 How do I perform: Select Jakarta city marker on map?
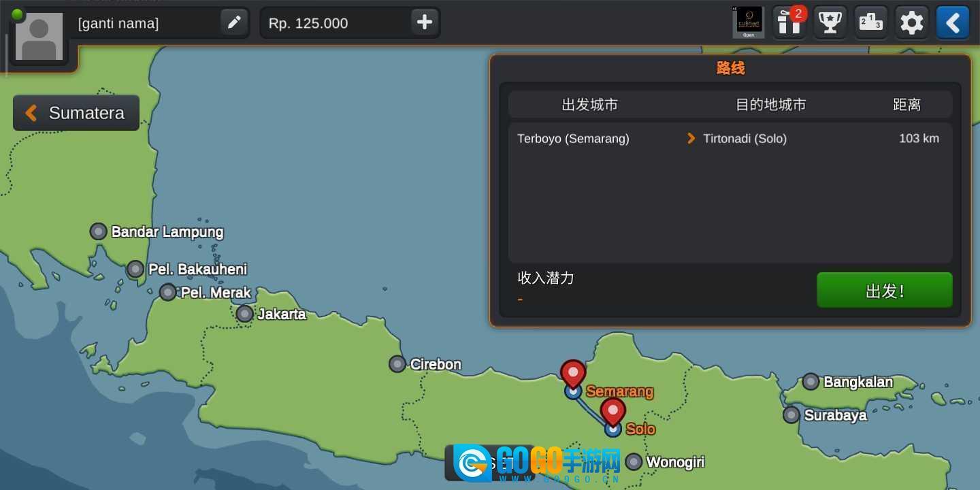pos(245,314)
